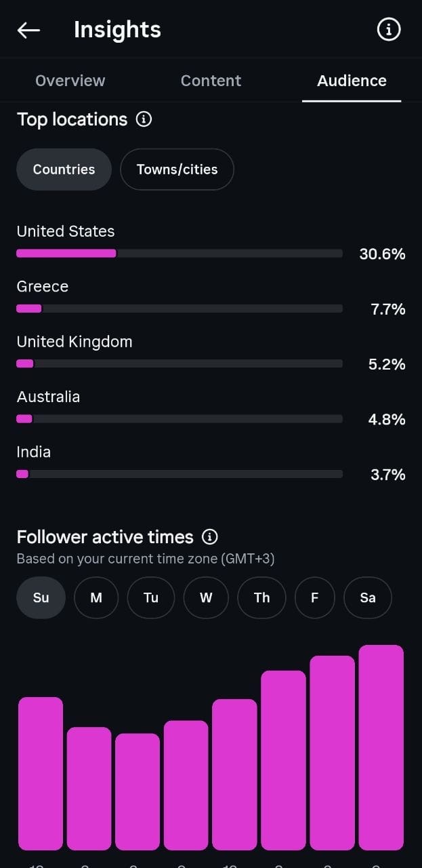Image resolution: width=422 pixels, height=868 pixels.
Task: Select the Countries filter chip
Action: click(x=64, y=170)
